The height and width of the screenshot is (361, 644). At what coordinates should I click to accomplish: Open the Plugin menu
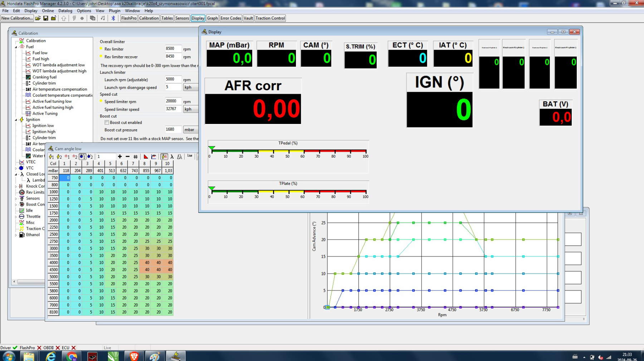pyautogui.click(x=114, y=11)
